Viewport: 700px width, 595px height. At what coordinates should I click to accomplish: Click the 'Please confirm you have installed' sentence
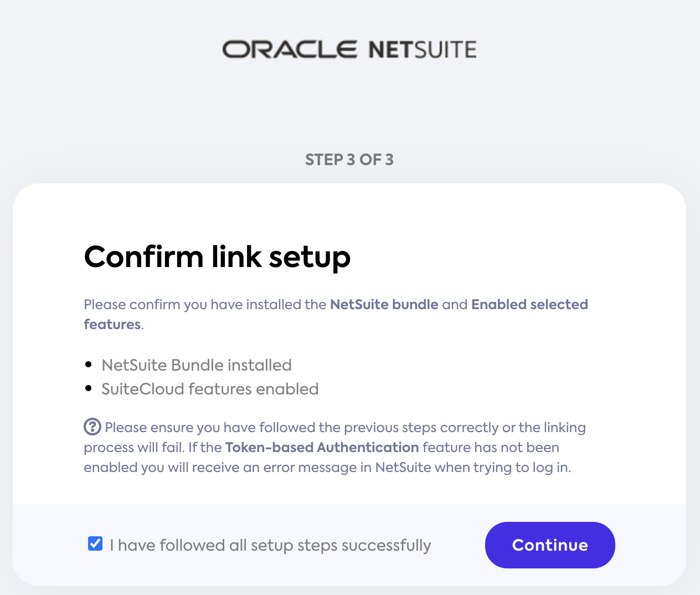206,304
